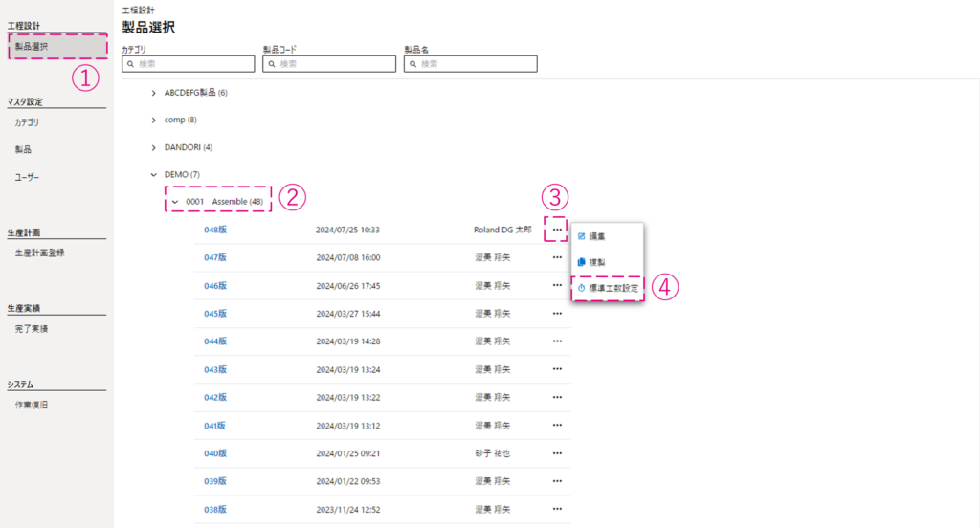Image resolution: width=980 pixels, height=528 pixels.
Task: Open the 043版 version link
Action: tap(215, 369)
